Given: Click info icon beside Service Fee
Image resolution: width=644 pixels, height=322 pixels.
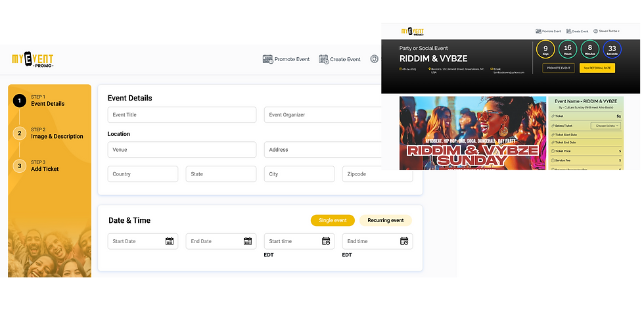Looking at the screenshot, I should 552,160.
